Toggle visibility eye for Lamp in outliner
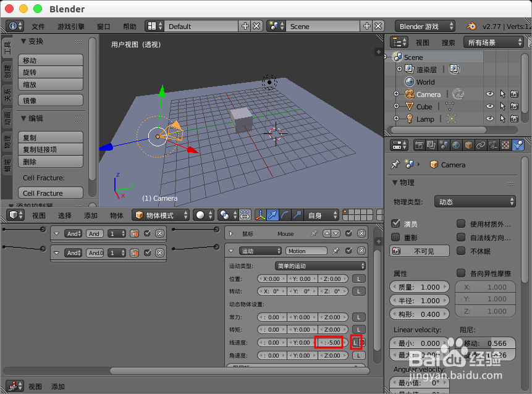532x394 pixels. pos(489,119)
